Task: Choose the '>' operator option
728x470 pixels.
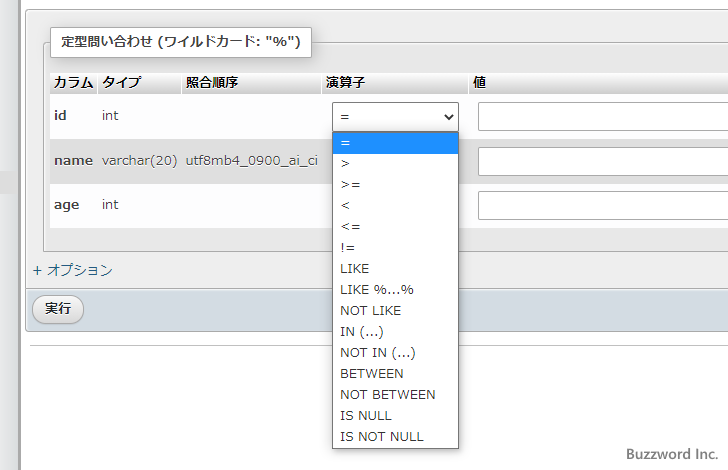Action: pos(395,164)
